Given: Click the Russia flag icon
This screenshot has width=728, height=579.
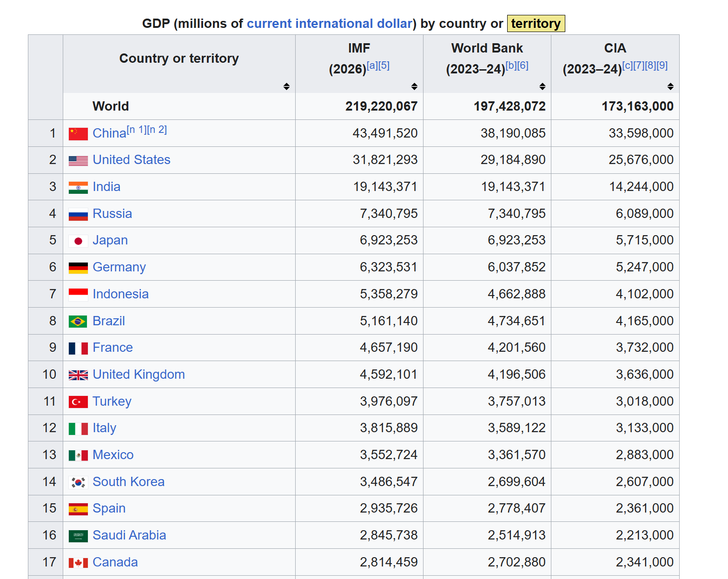Looking at the screenshot, I should 78,214.
